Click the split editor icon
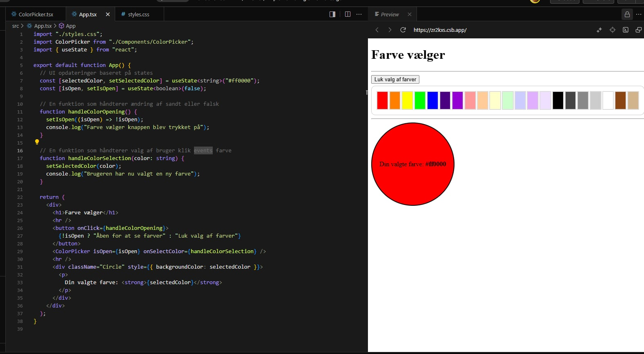Image resolution: width=644 pixels, height=354 pixels. tap(348, 14)
